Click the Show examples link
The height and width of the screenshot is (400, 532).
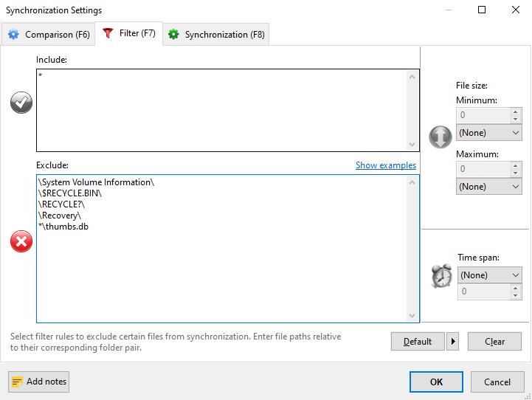(x=386, y=165)
